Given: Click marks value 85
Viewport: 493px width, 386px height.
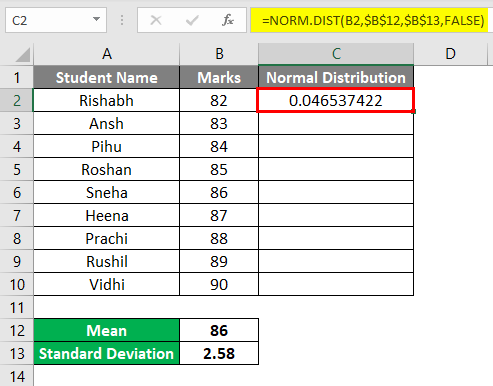Looking at the screenshot, I should click(219, 169).
